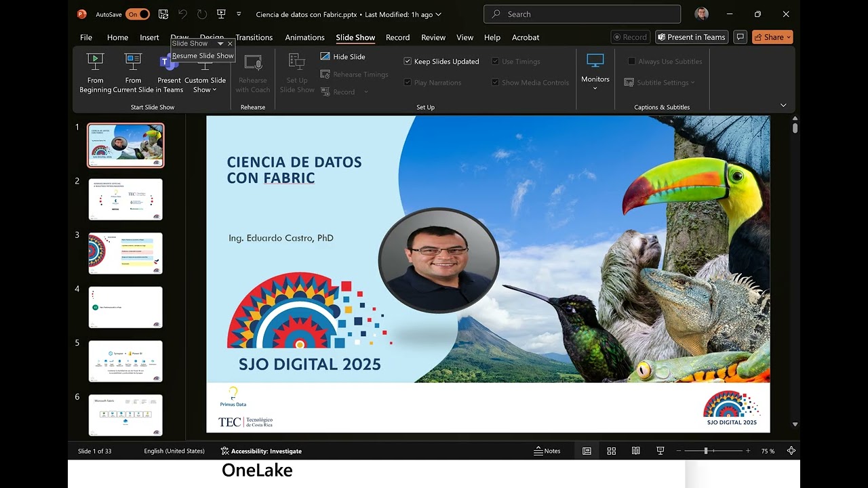Image resolution: width=868 pixels, height=488 pixels.
Task: Open the Review tab
Action: pyautogui.click(x=433, y=37)
